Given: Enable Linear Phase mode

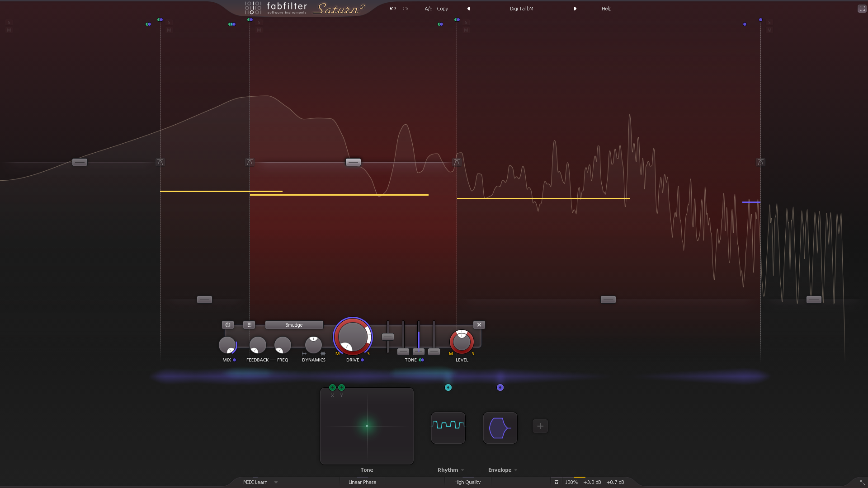Looking at the screenshot, I should click(x=362, y=482).
